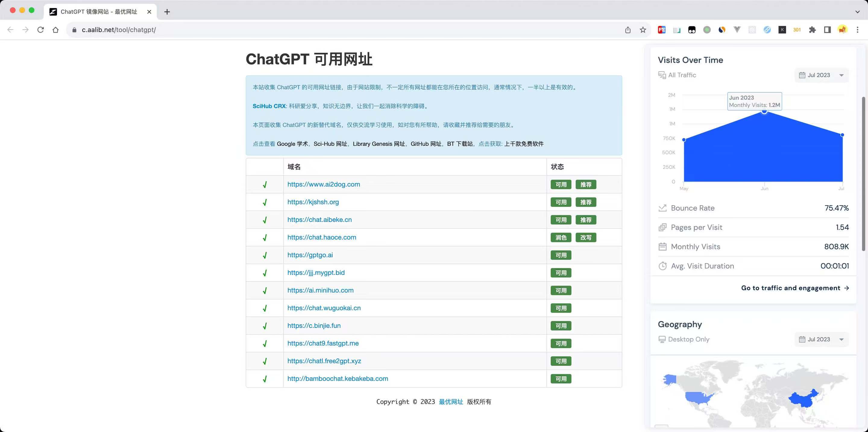Expand the tab search chevron
Image resolution: width=868 pixels, height=432 pixels.
[857, 12]
